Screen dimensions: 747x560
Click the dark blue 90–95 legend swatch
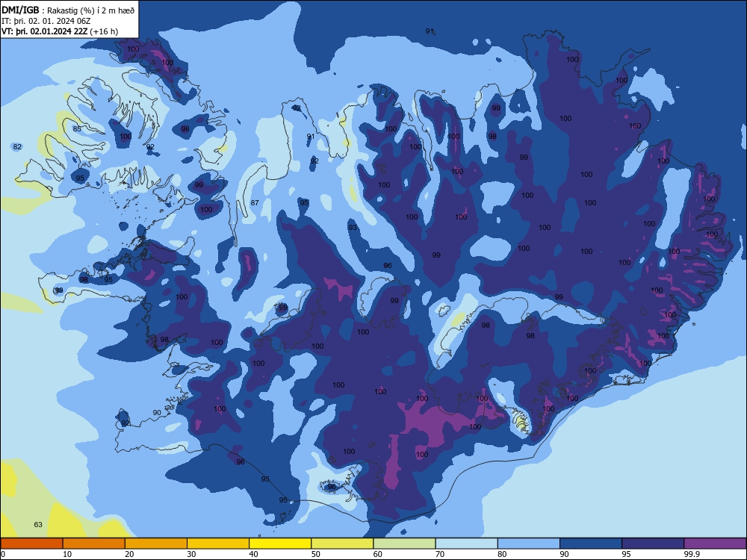[x=591, y=544]
